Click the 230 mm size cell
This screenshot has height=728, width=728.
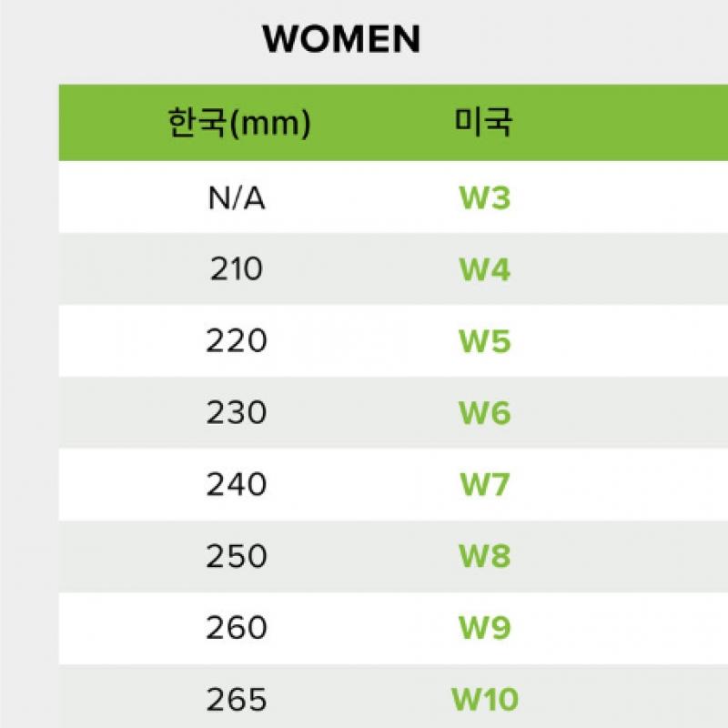[x=236, y=412]
